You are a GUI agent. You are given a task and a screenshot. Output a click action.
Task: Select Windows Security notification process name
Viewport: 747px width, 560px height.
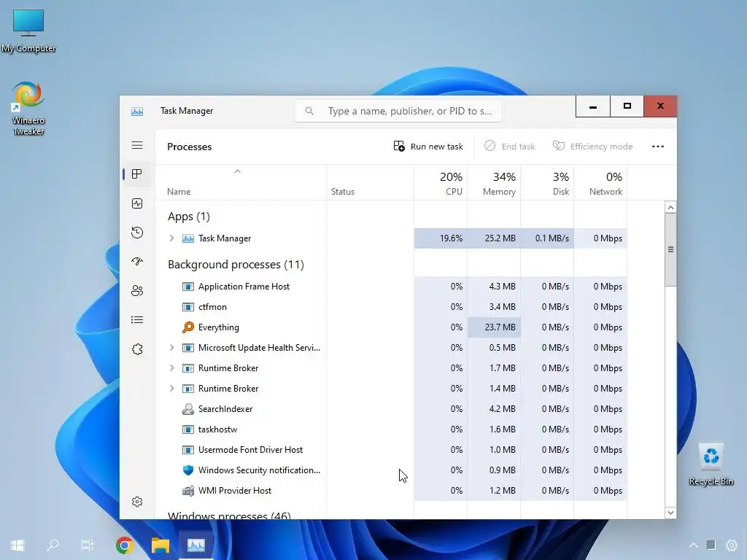coord(259,470)
